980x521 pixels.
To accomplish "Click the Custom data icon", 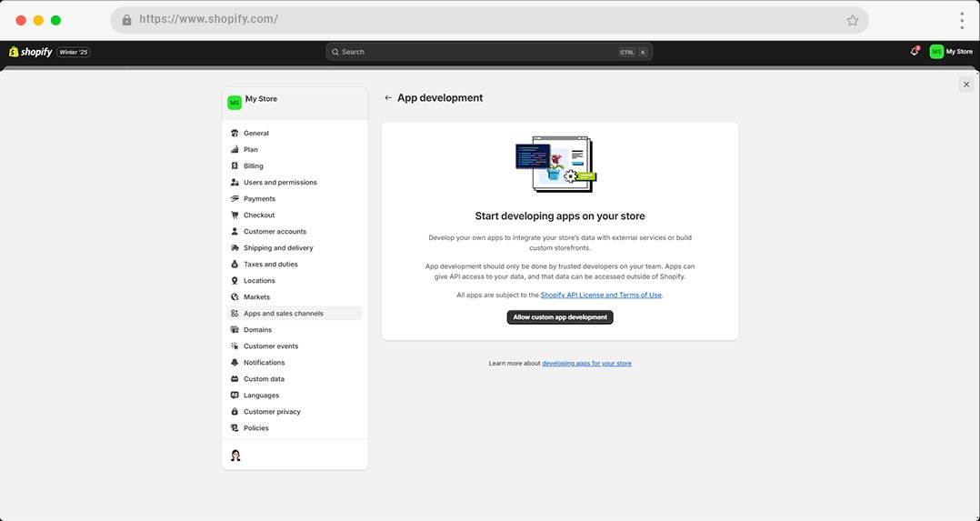I will tap(235, 379).
